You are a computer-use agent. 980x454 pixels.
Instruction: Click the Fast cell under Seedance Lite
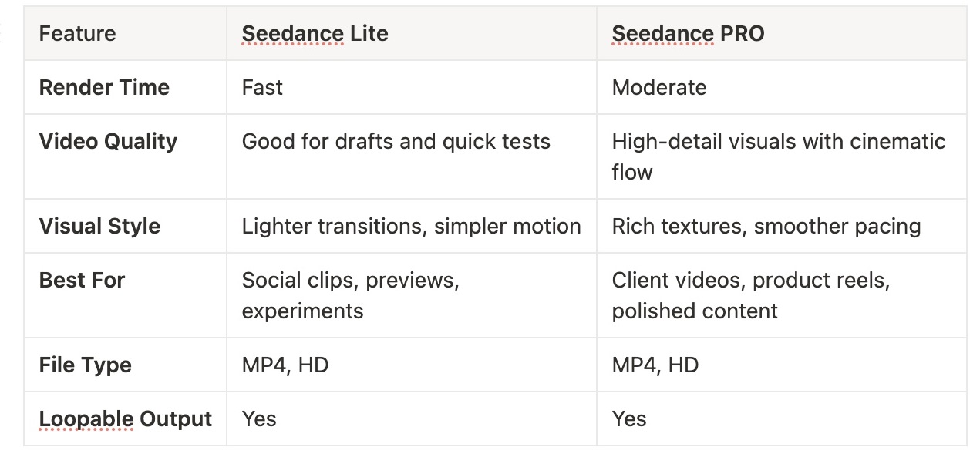pyautogui.click(x=412, y=88)
